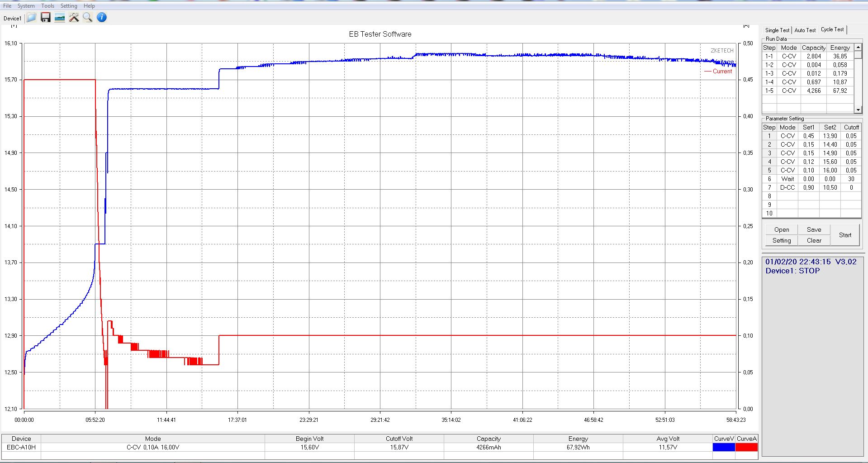Click the Setting button below parameters
Viewport: 868px width, 463px height.
781,240
